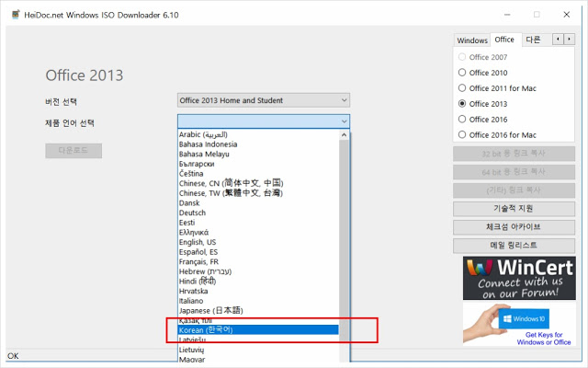
Task: Choose Hrvatska from the language list
Action: coord(258,291)
